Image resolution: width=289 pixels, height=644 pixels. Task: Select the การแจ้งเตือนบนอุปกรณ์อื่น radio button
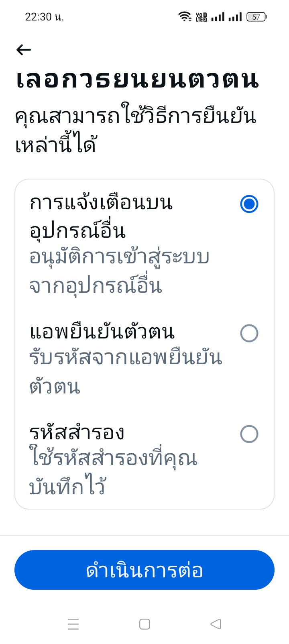click(249, 204)
